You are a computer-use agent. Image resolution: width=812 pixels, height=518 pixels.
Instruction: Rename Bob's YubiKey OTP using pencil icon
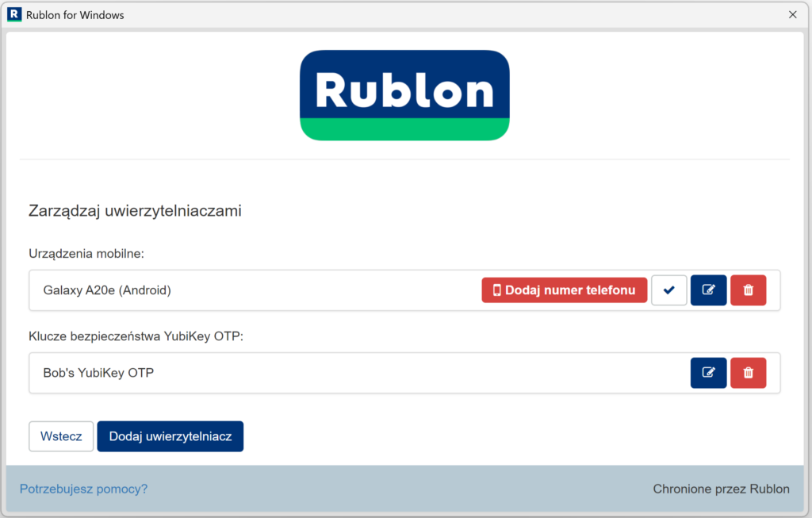click(708, 373)
